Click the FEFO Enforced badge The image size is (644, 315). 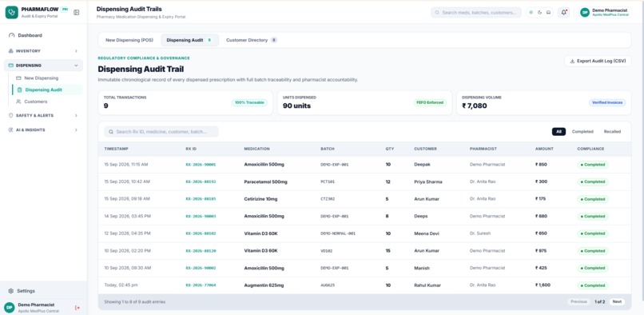pyautogui.click(x=430, y=102)
